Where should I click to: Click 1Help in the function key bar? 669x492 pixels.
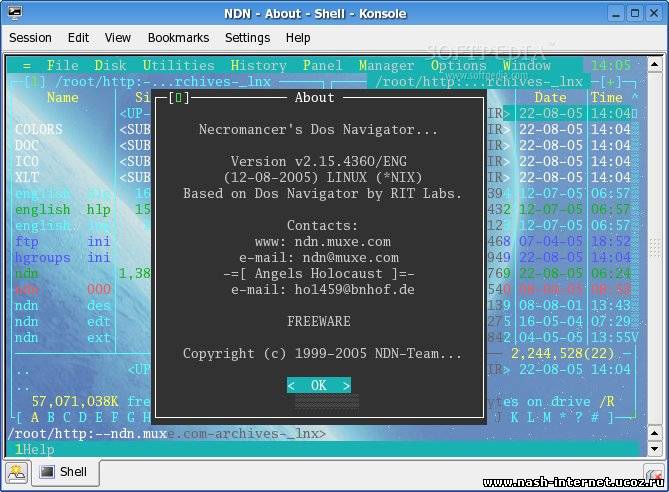tap(35, 449)
